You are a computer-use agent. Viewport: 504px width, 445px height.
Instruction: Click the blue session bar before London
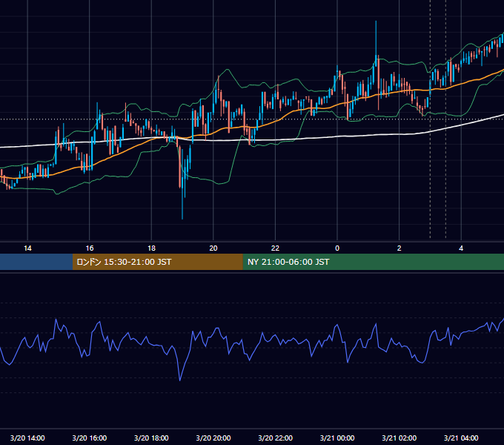pos(36,262)
